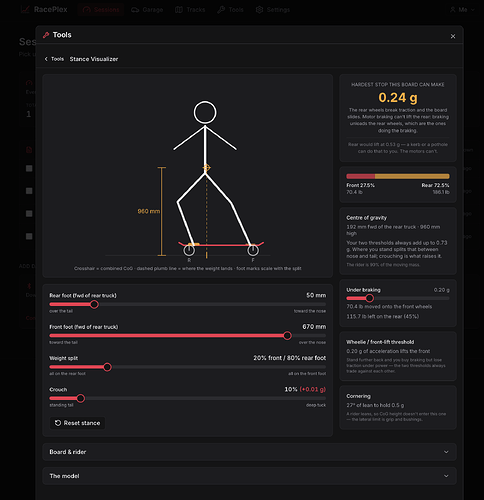Click the Weight split slider handle

[107, 367]
